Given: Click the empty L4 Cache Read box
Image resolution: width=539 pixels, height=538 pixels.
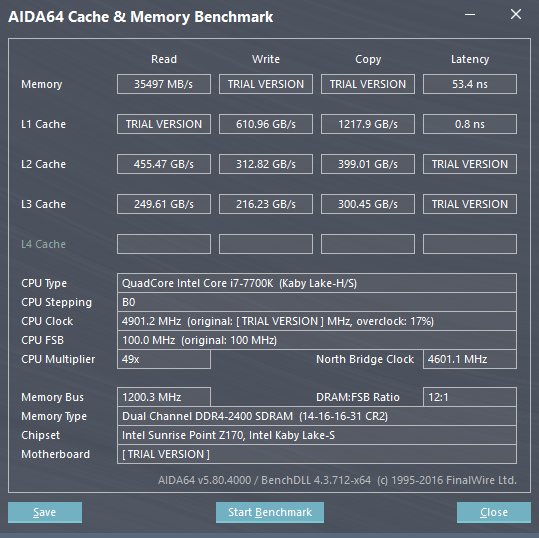Looking at the screenshot, I should [x=164, y=244].
